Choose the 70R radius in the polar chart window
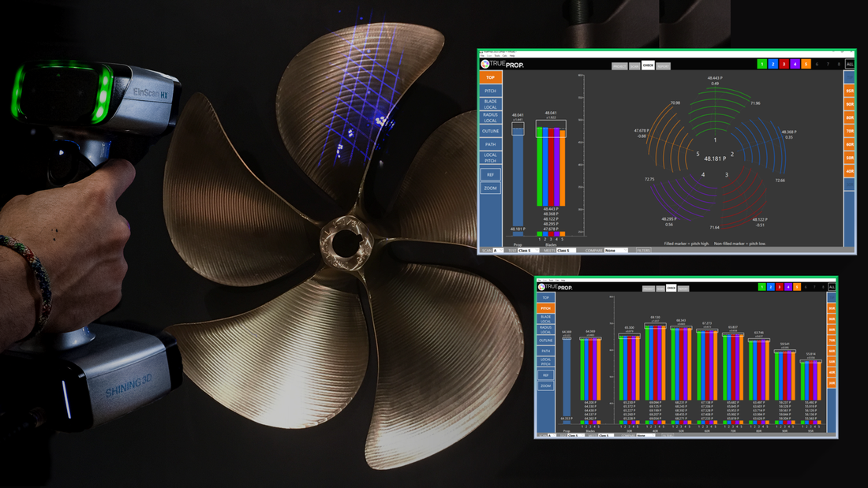The width and height of the screenshot is (868, 488). (x=849, y=131)
